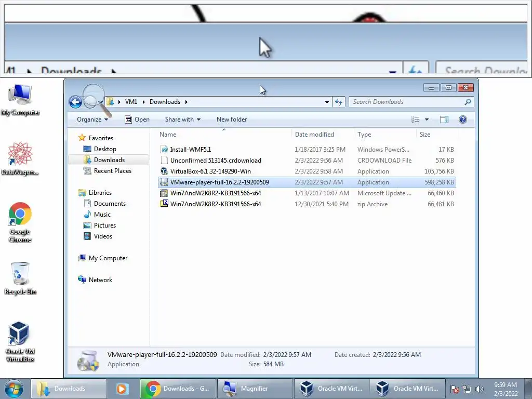Open My Computer desktop icon

click(x=20, y=99)
